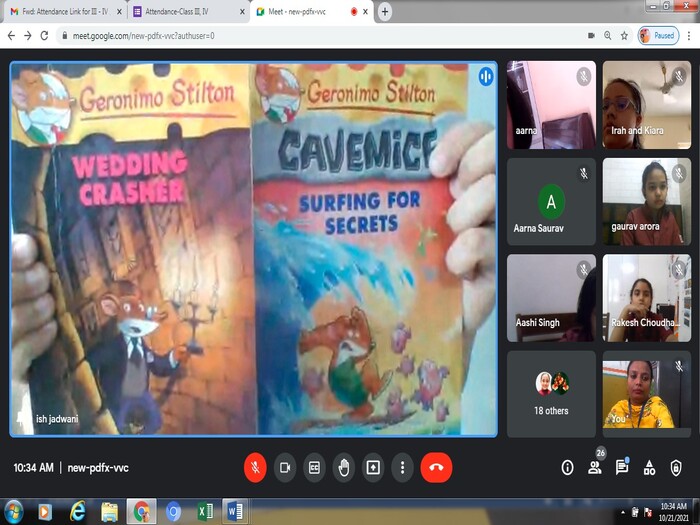This screenshot has width=700, height=525.
Task: Close the Meet tab
Action: [365, 12]
